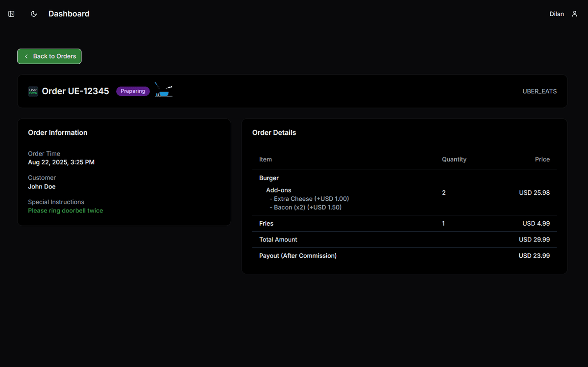Click the Add-ons label under Burger

tap(279, 190)
